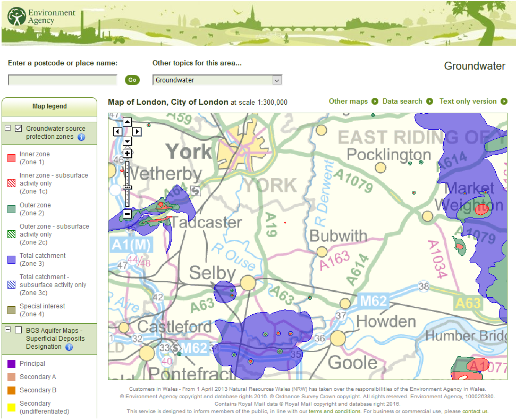
Task: Enable BGS Aquifer Maps Superficial Deposits layer
Action: click(19, 330)
